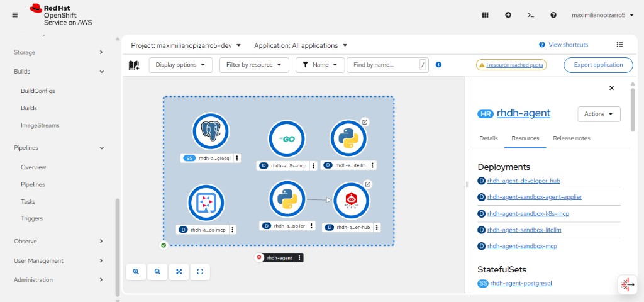Open kebab menu for rhdh-a...itellm node

coord(372,165)
